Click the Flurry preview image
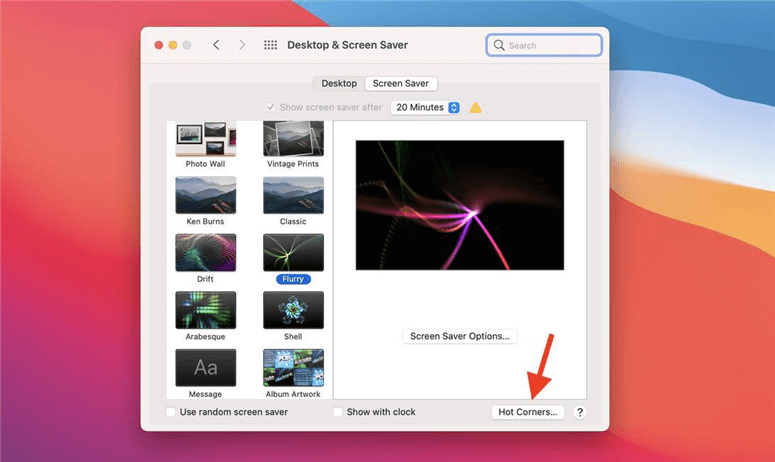The height and width of the screenshot is (462, 775). [460, 205]
